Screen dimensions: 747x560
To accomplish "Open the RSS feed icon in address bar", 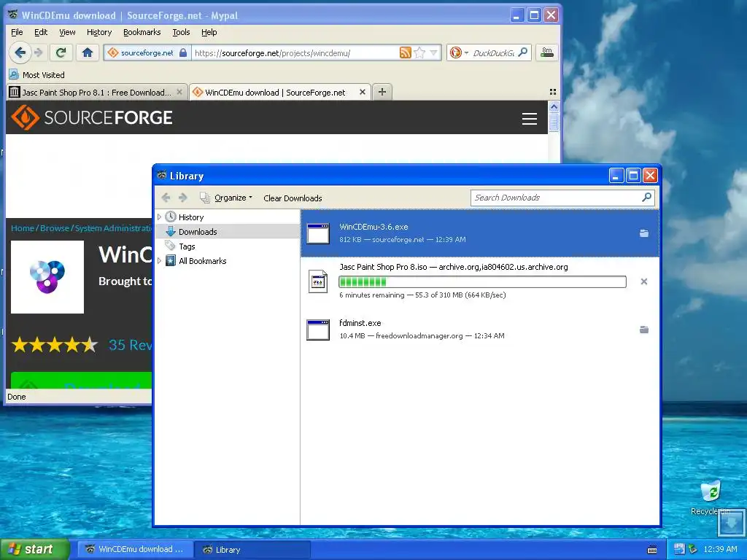I will [406, 52].
